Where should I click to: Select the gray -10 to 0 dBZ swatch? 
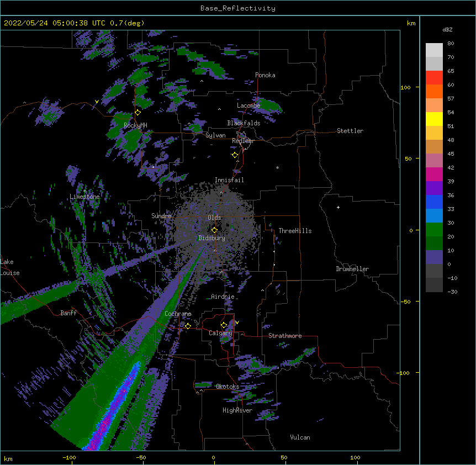[x=434, y=271]
